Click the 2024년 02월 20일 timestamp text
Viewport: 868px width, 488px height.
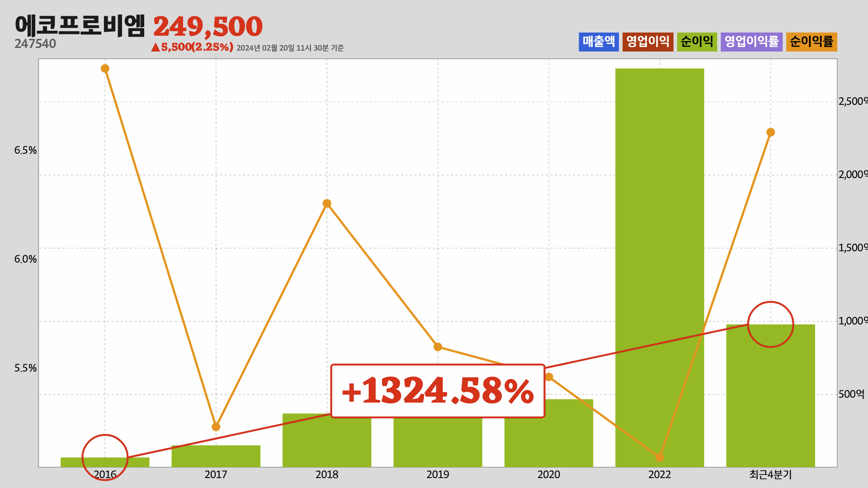(290, 48)
